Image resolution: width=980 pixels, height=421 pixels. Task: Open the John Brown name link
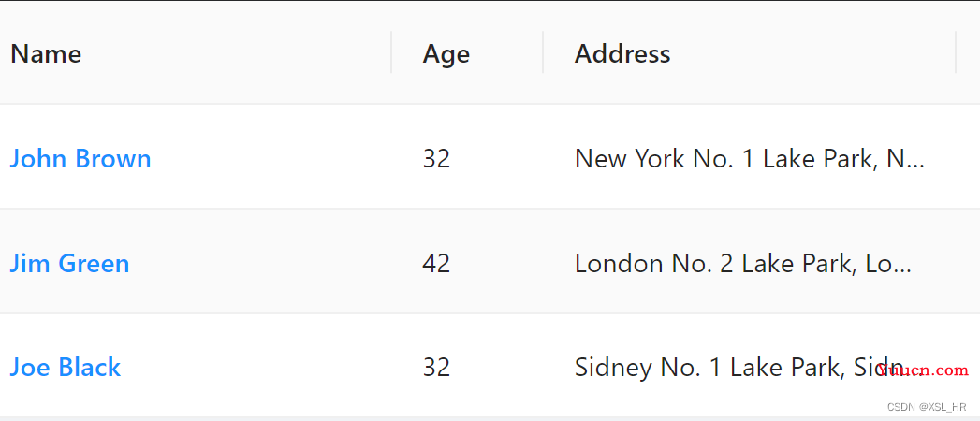pyautogui.click(x=80, y=159)
